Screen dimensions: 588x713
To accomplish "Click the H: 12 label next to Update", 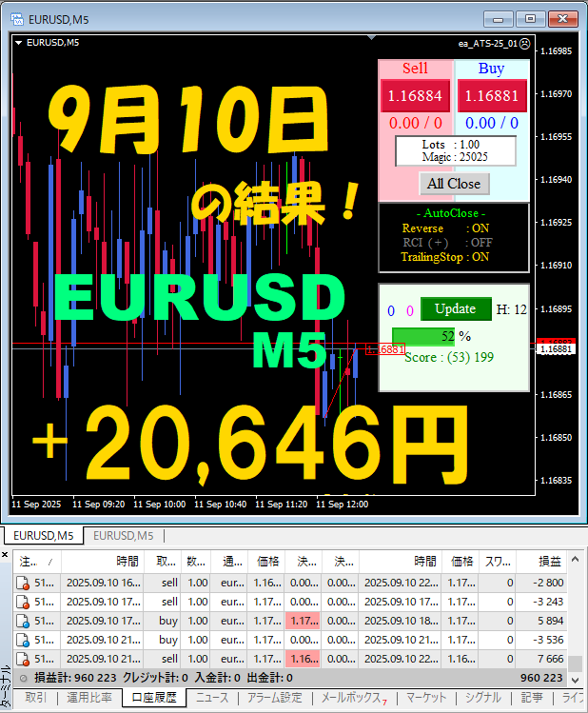I will click(x=511, y=309).
